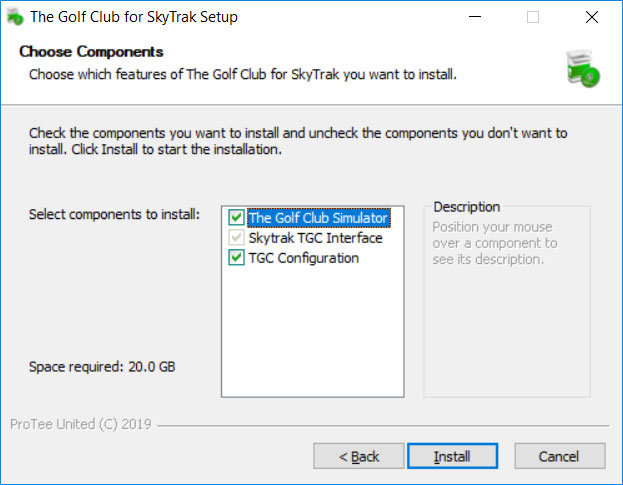Go to previous page with Back button
The height and width of the screenshot is (485, 623).
359,456
